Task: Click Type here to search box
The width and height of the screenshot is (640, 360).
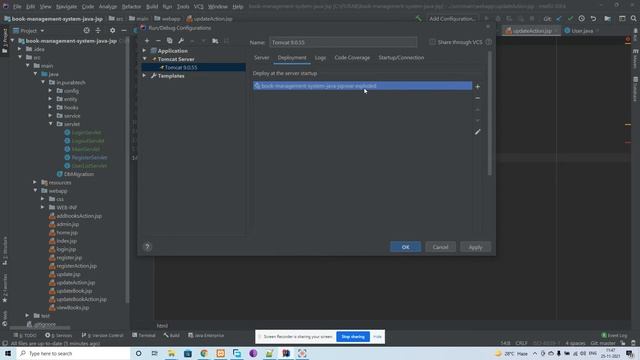Action: click(73, 353)
